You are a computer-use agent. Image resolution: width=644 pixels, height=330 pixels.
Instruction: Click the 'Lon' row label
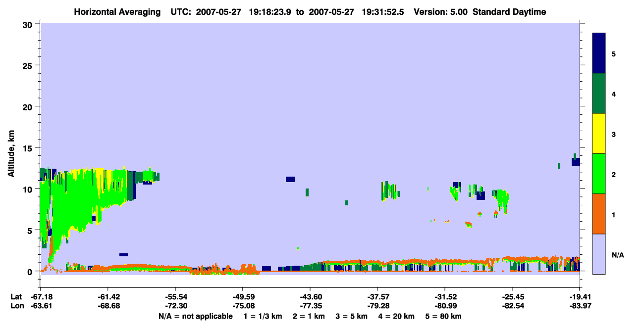pos(17,306)
